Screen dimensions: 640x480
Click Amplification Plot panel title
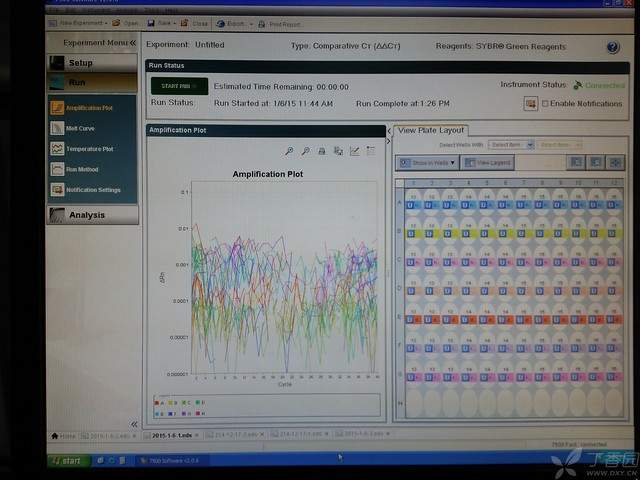pyautogui.click(x=178, y=130)
